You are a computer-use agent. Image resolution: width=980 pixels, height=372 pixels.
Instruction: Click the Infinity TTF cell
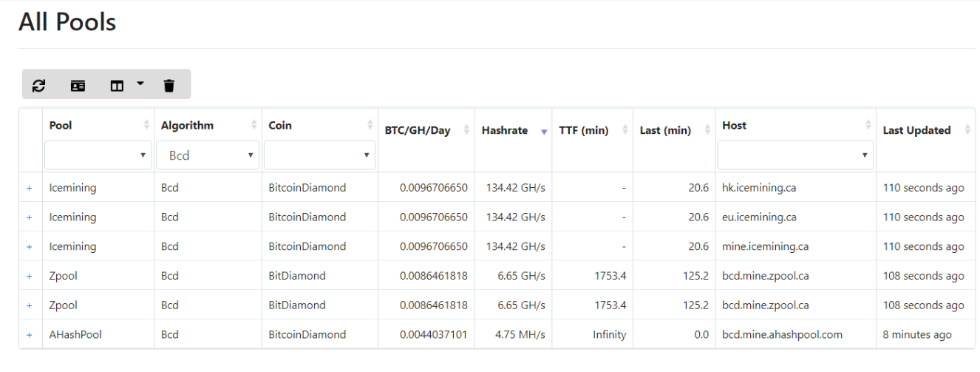pos(610,334)
